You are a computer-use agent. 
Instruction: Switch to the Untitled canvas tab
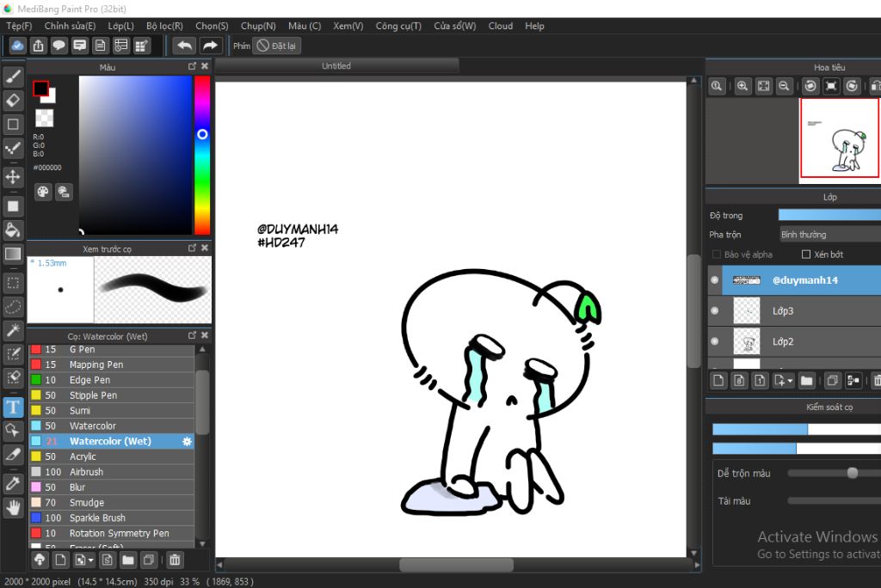click(x=336, y=65)
